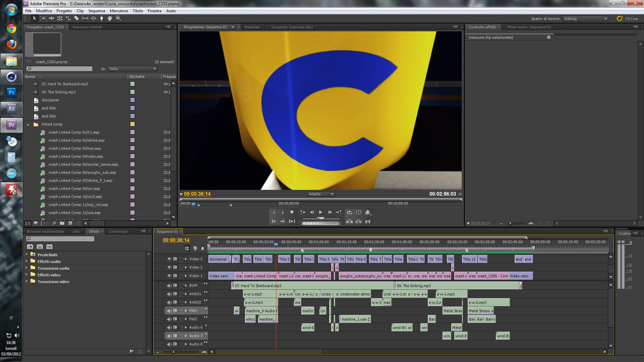Expand the Effetti audio folder
644x362 pixels.
[x=27, y=261]
